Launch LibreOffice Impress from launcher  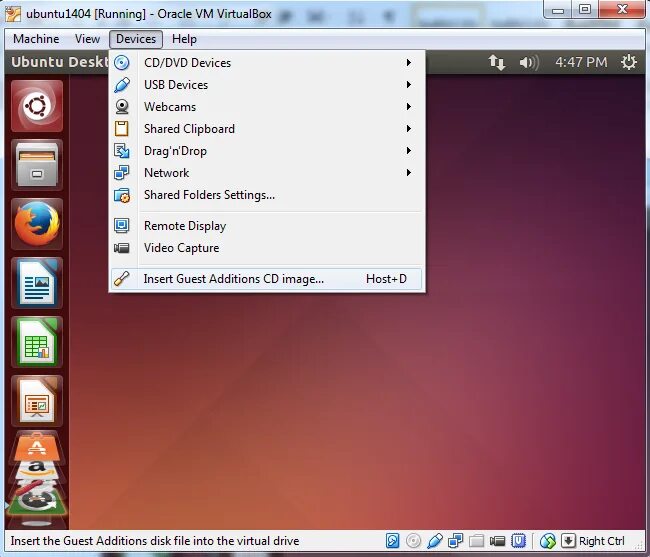37,401
